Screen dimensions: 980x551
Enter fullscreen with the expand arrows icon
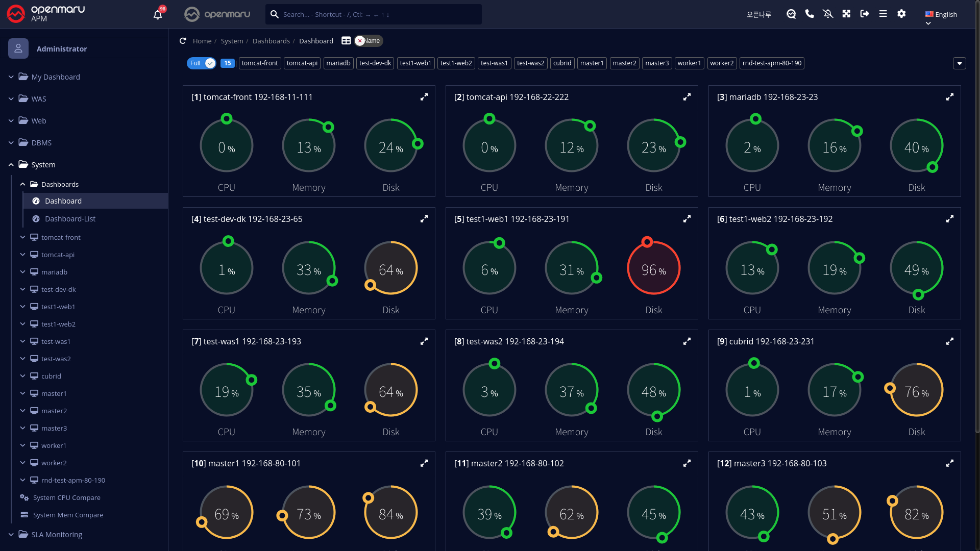pyautogui.click(x=846, y=14)
